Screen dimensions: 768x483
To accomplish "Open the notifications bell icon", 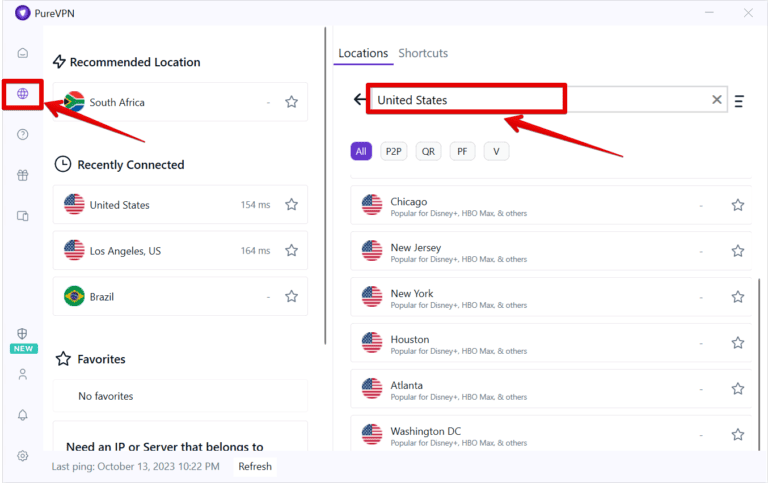I will [x=22, y=415].
